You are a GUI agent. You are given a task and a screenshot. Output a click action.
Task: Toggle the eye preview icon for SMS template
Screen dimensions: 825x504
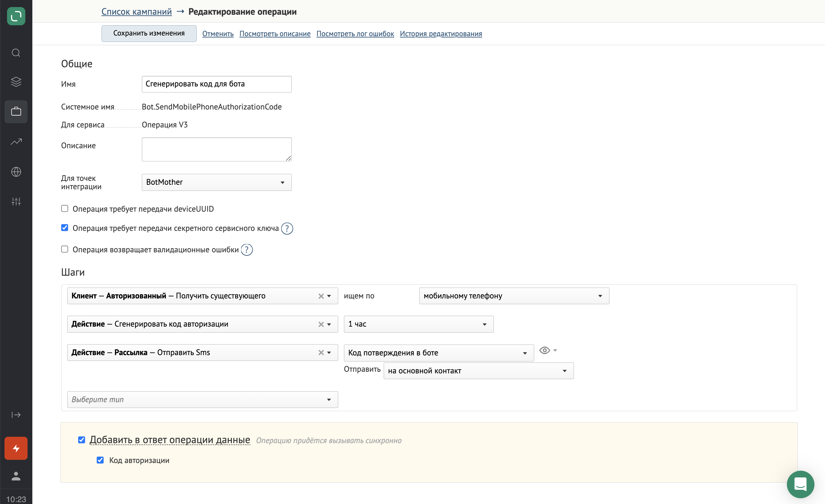pos(544,350)
